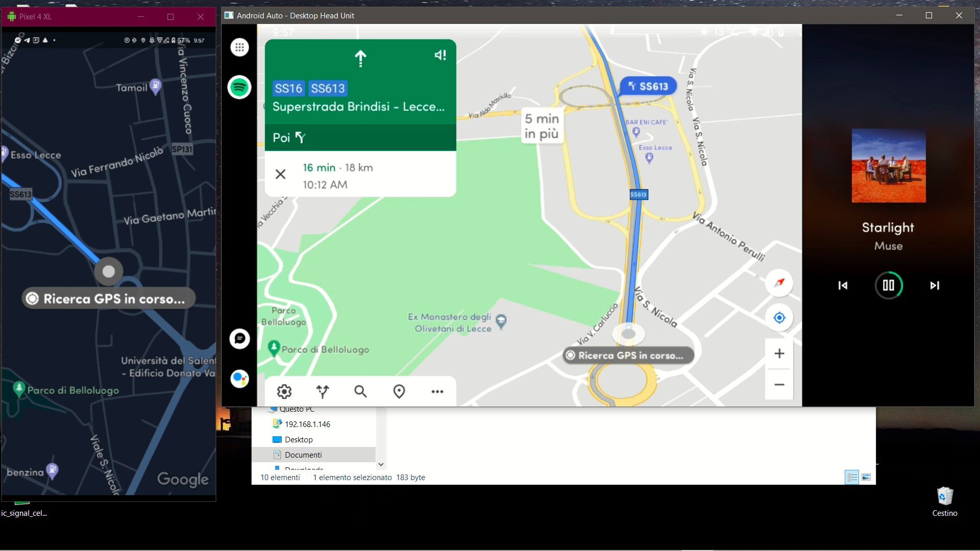Open the messages notification icon
The width and height of the screenshot is (980, 551).
[239, 339]
